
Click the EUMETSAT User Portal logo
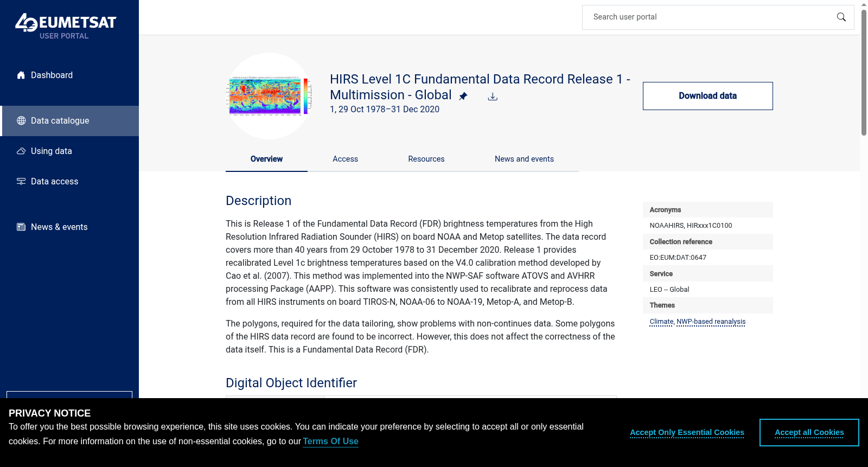[66, 26]
